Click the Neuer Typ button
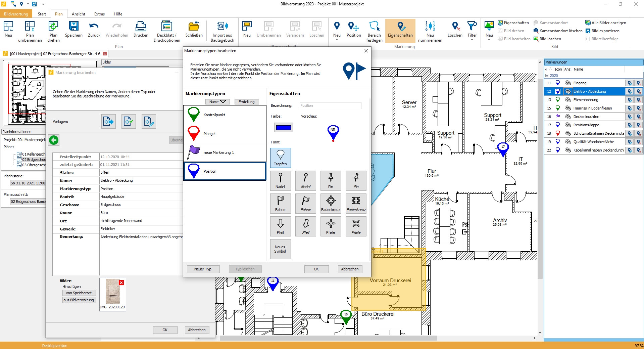The height and width of the screenshot is (349, 644). pos(203,269)
